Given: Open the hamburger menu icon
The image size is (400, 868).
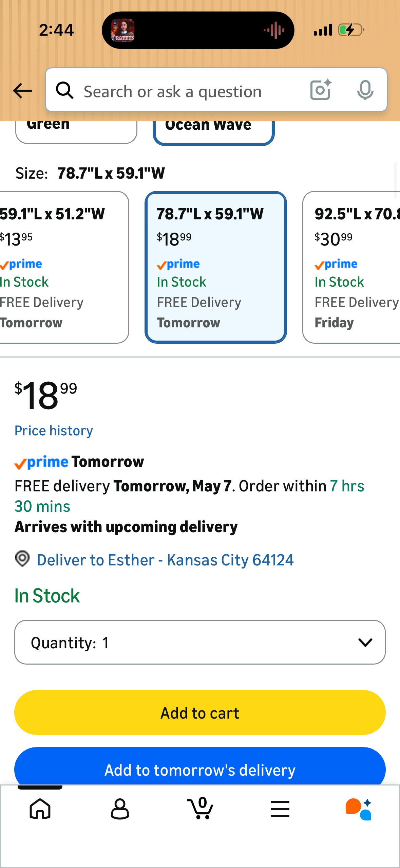Looking at the screenshot, I should (280, 809).
